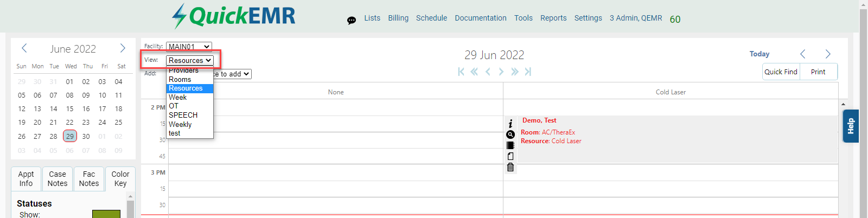
Task: Go to previous month in mini calendar
Action: click(24, 48)
